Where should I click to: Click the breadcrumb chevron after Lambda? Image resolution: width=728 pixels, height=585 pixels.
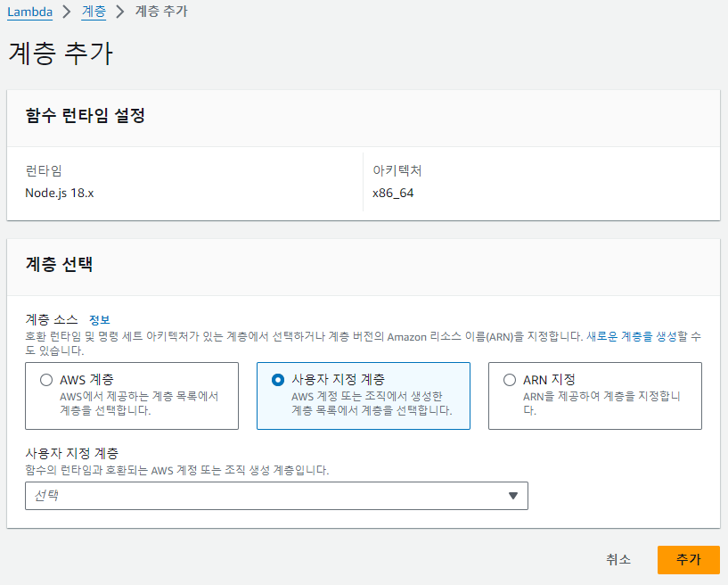67,12
